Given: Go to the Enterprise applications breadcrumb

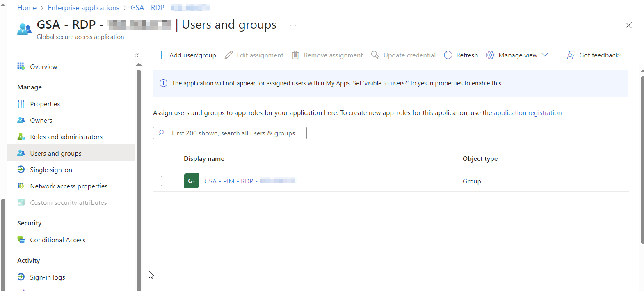Looking at the screenshot, I should (84, 8).
